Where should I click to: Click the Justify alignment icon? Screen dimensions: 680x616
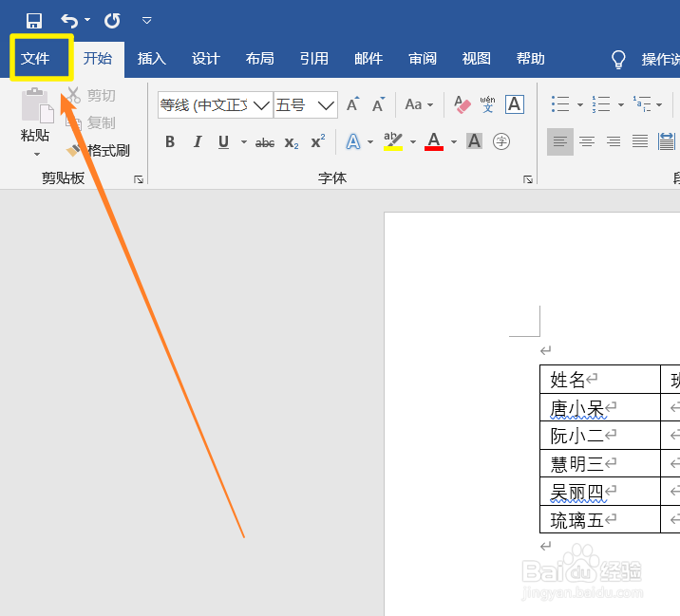[640, 141]
